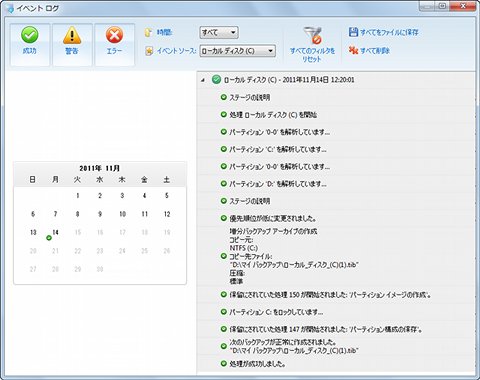Click the delete icon beside すべて削除
The image size is (480, 380).
pos(353,50)
